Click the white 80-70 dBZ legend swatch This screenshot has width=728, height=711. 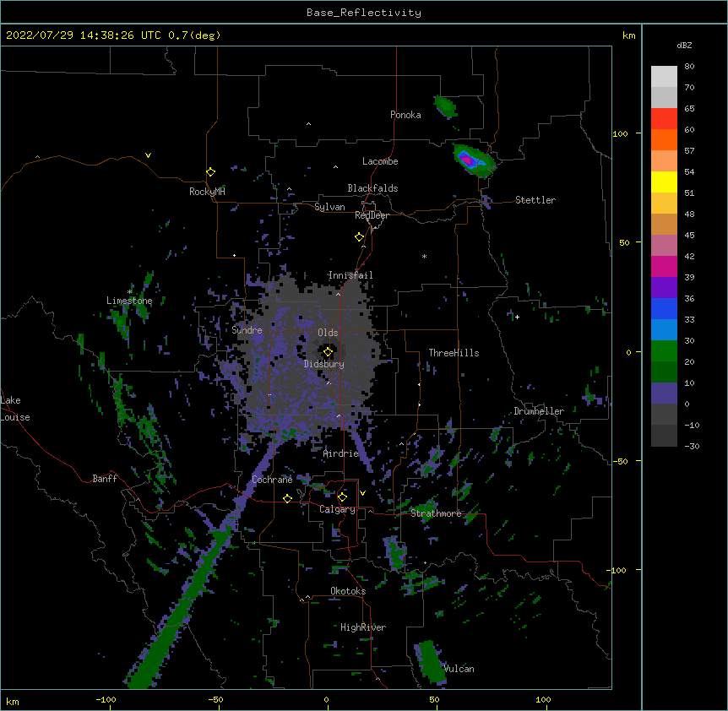664,76
